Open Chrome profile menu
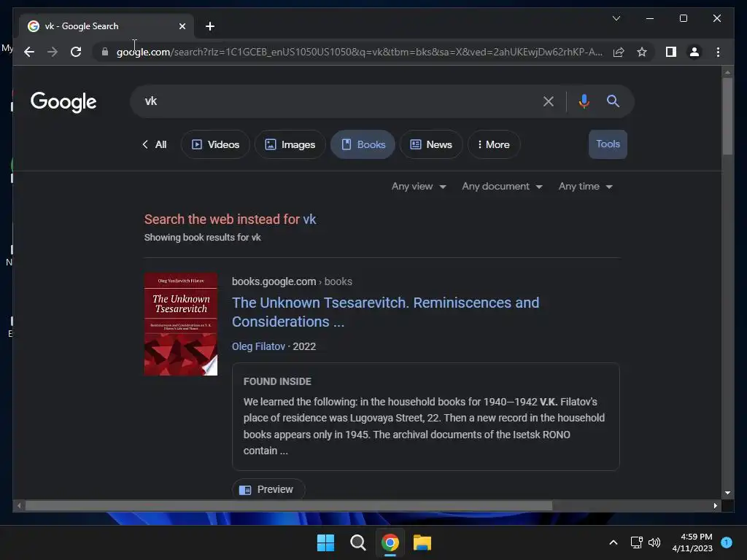Image resolution: width=747 pixels, height=560 pixels. tap(694, 52)
